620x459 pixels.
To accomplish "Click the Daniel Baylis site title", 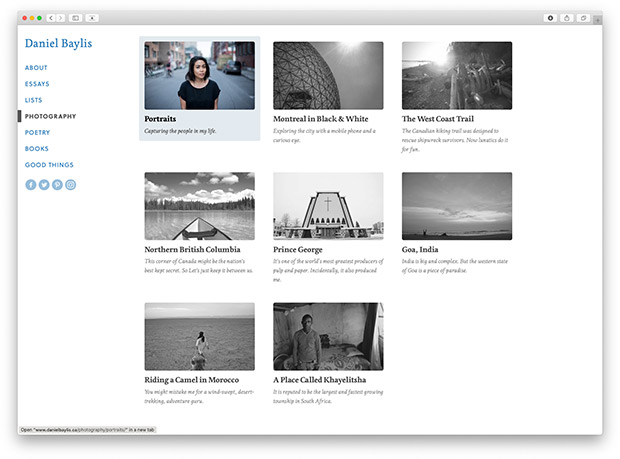I will (58, 44).
